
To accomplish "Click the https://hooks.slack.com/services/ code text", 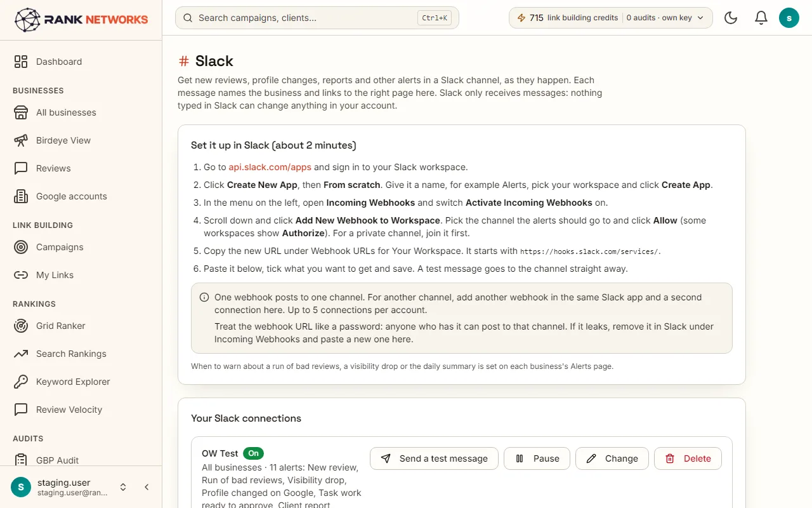I will pos(589,251).
